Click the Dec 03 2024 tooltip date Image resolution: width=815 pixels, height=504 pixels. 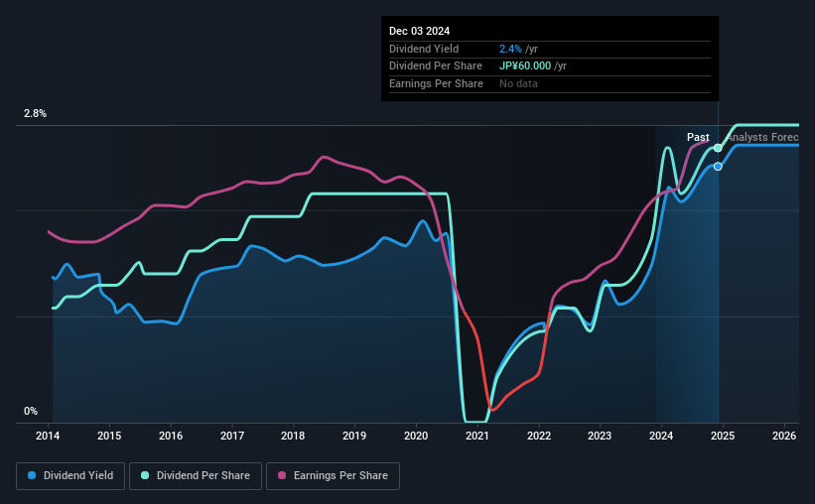(420, 31)
